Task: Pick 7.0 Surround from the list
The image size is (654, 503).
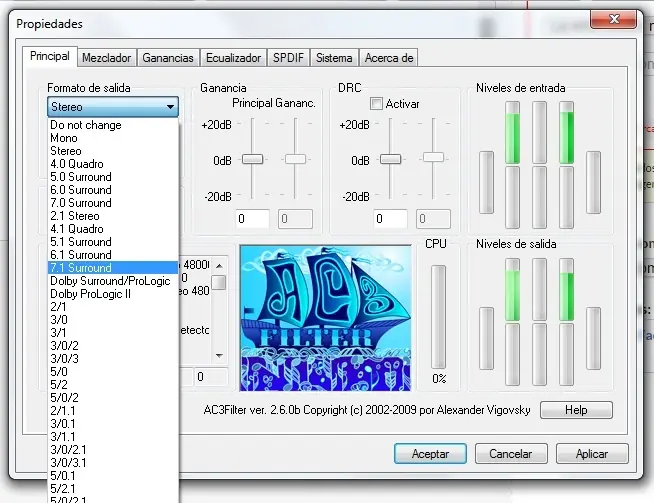Action: pos(113,203)
